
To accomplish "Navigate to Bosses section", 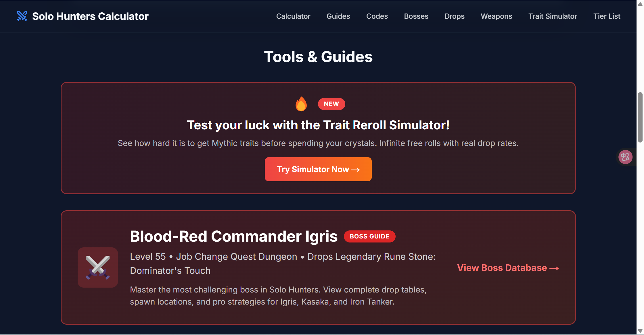I will (x=416, y=16).
